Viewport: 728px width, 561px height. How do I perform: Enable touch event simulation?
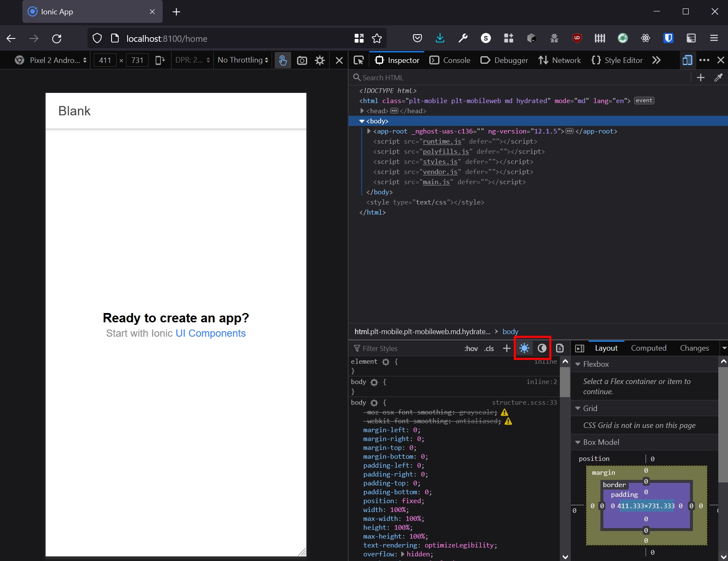tap(283, 60)
